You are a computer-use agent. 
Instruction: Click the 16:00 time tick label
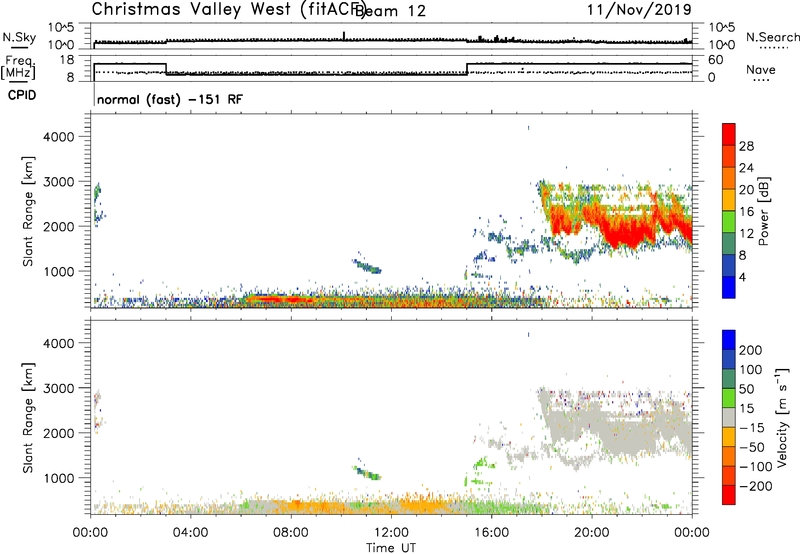coord(491,533)
